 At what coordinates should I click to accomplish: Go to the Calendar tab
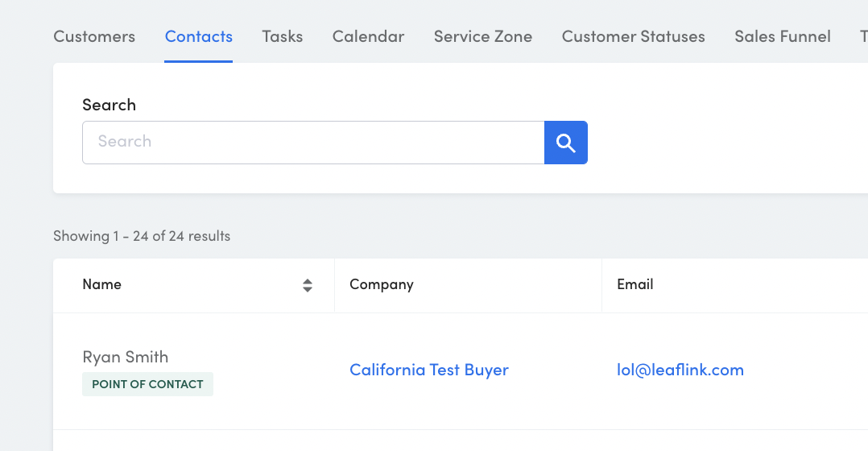[x=368, y=36]
